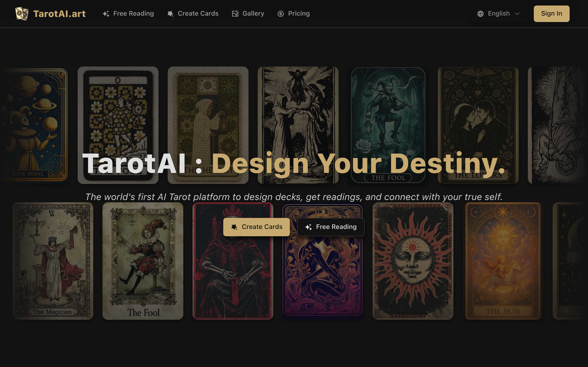Select the golden THE SUN card thumbnail
The image size is (588, 367).
pos(503,261)
